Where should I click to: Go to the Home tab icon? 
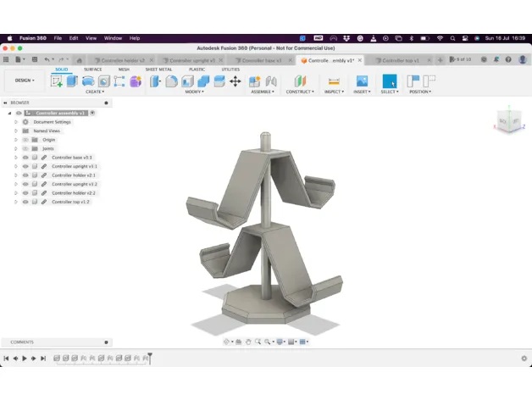(x=80, y=60)
